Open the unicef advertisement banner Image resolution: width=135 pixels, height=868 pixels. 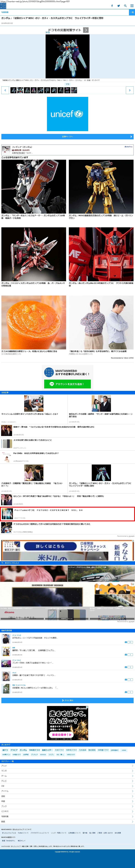[68, 114]
